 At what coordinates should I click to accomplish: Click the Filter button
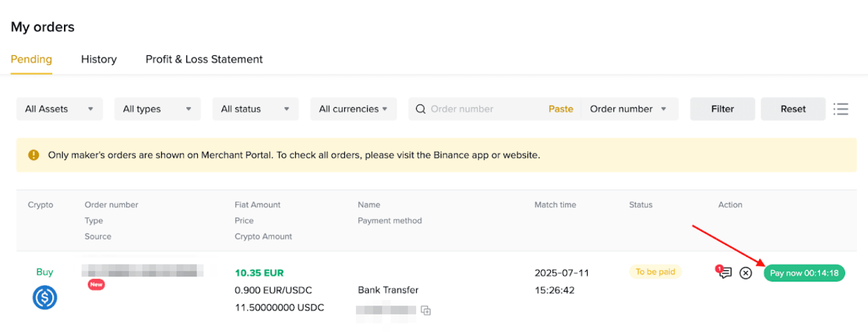723,109
